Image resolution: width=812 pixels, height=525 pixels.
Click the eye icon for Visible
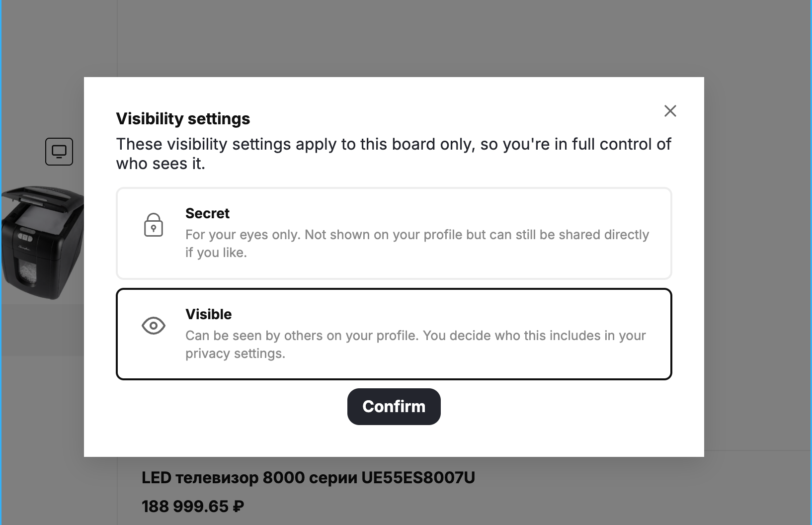154,326
